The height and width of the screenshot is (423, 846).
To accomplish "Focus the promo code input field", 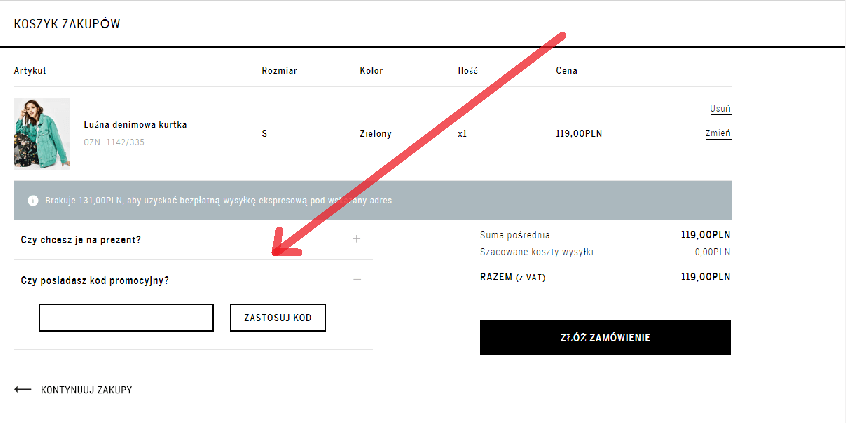I will click(x=126, y=318).
